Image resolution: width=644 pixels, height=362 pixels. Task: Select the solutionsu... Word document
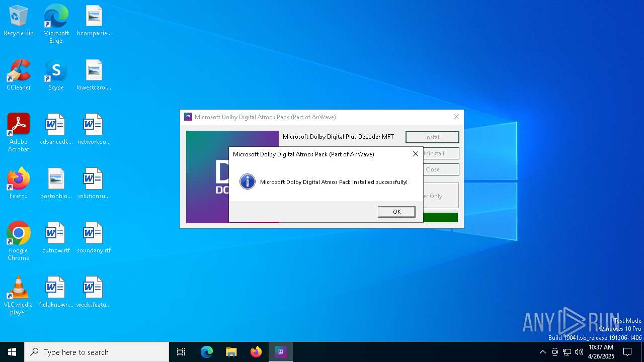(94, 184)
